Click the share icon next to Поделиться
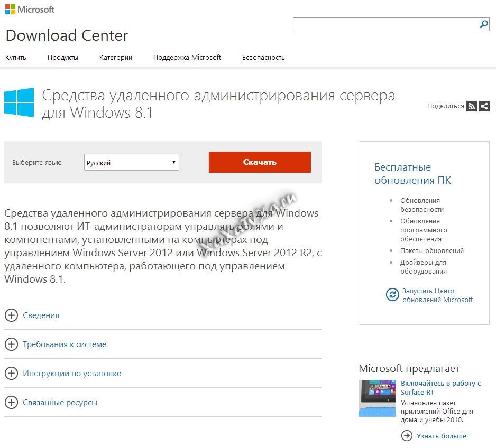496x448 pixels. 484,106
